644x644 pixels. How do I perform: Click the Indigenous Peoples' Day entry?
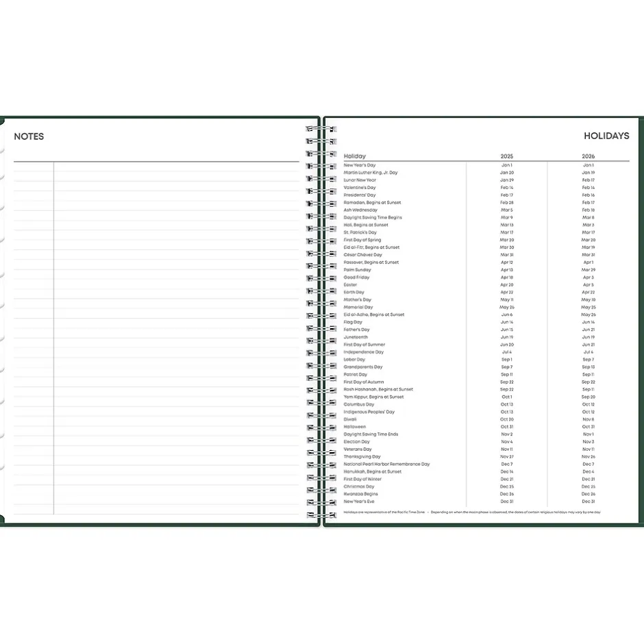369,412
